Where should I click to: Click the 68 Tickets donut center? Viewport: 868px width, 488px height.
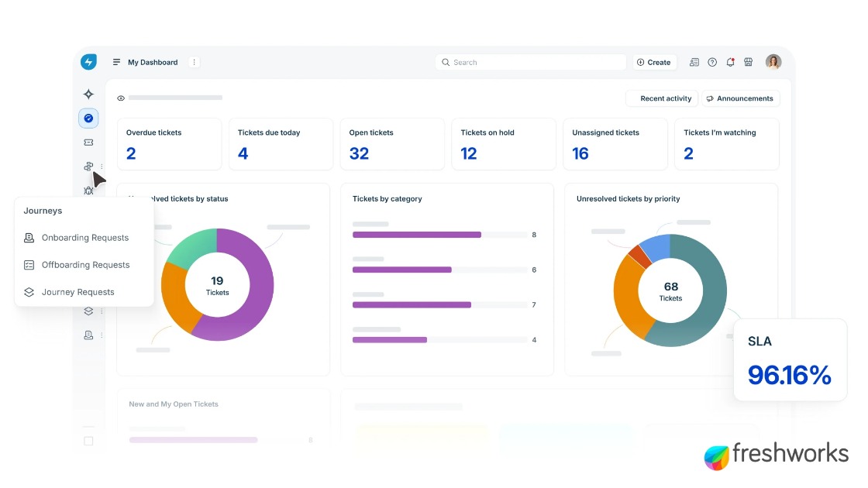click(670, 291)
